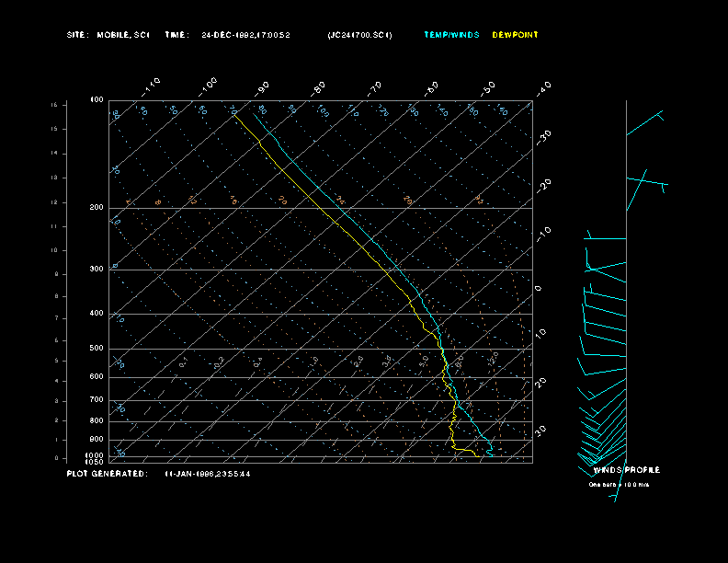The height and width of the screenshot is (563, 728).
Task: Click the 'SITE:' header label
Action: 77,35
